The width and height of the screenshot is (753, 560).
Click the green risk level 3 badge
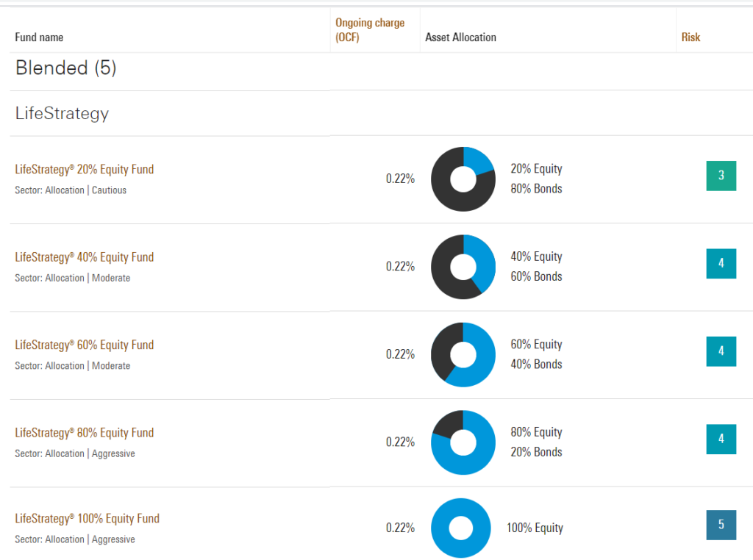click(721, 176)
